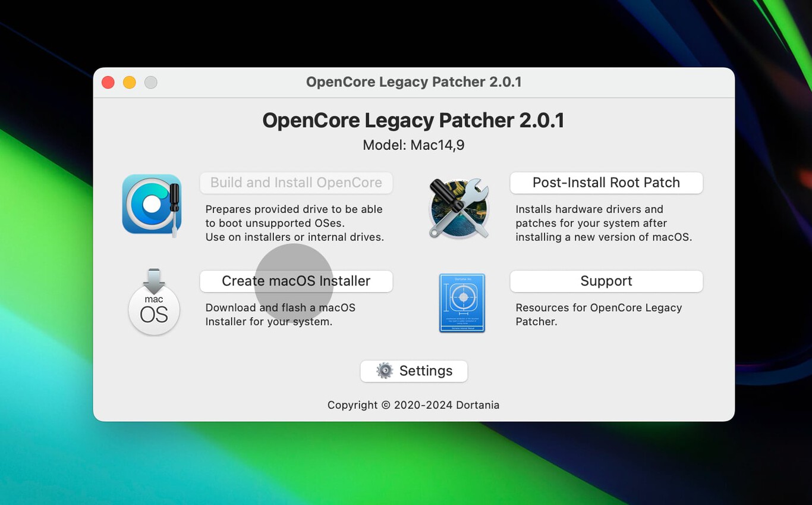Open Post-Install Root Patch
The height and width of the screenshot is (505, 812).
click(x=606, y=183)
